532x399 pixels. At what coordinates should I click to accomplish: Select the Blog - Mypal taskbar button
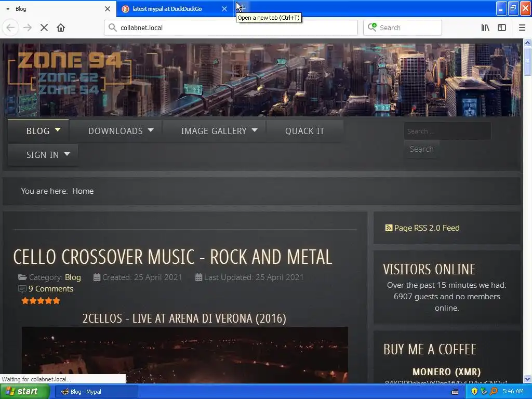point(96,392)
